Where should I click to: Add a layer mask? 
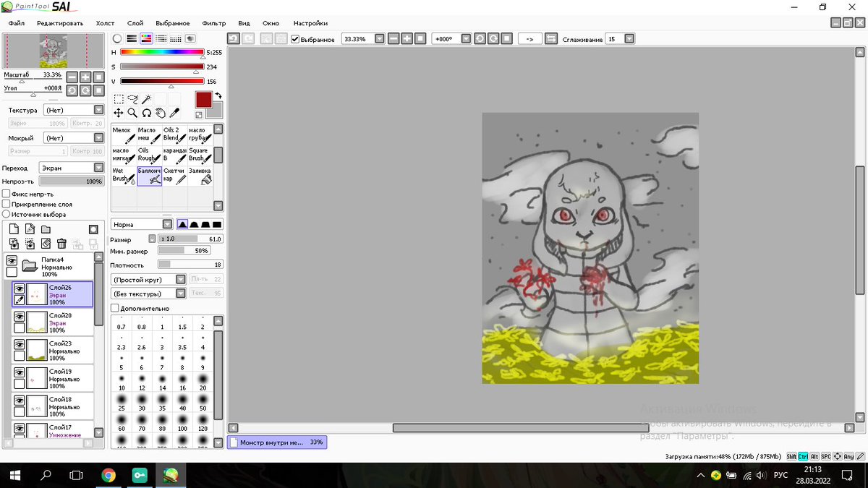tap(93, 229)
